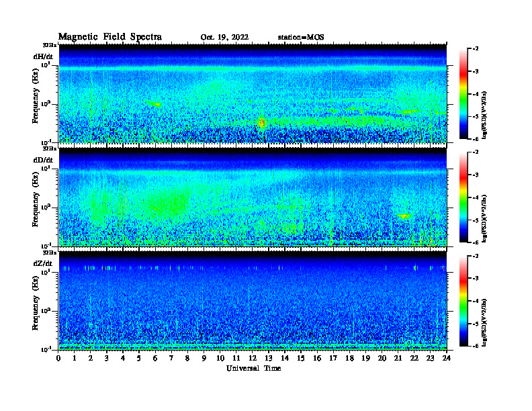
Task: Click the yellow emission near 21.5 UT in dD/dt
Action: pyautogui.click(x=404, y=216)
